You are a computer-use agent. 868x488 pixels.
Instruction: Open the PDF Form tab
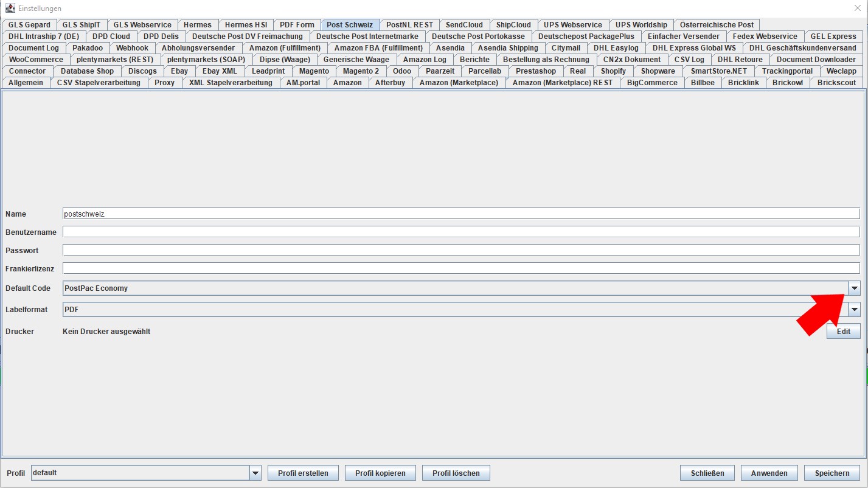pos(297,25)
